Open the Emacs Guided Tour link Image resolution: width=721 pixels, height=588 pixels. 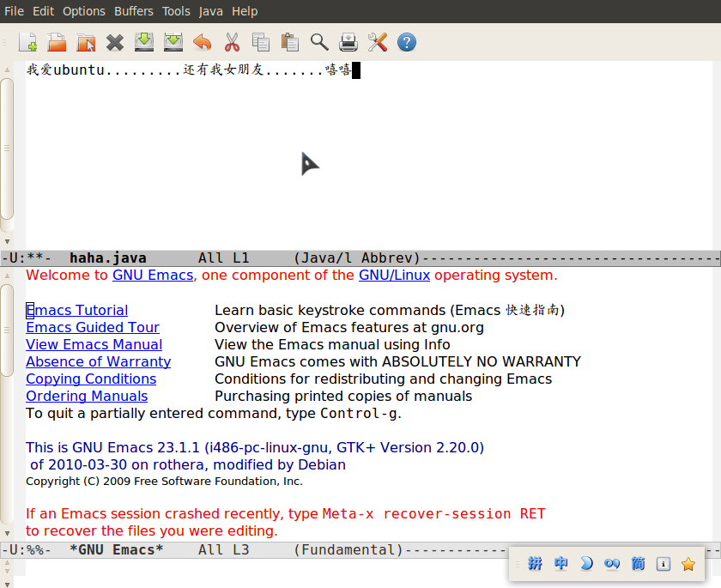(93, 327)
